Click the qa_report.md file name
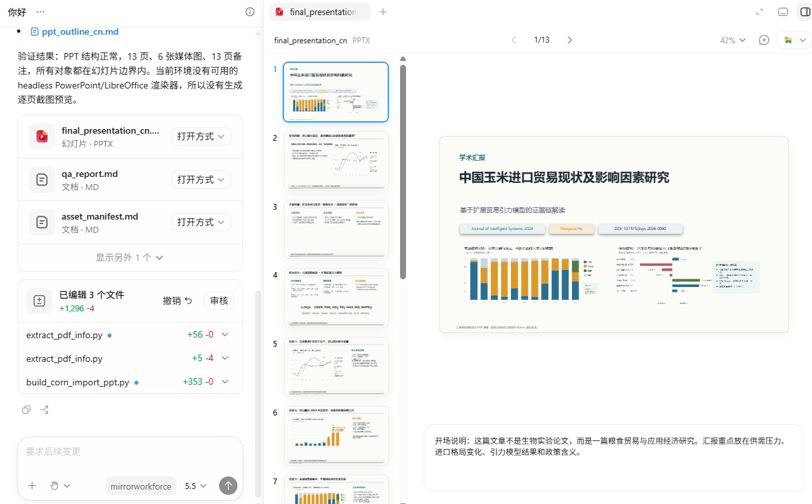This screenshot has height=504, width=812. point(90,174)
